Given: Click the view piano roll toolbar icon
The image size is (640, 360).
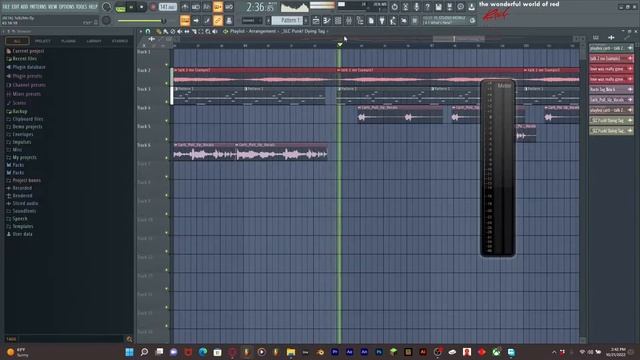Looking at the screenshot, I should (x=327, y=20).
